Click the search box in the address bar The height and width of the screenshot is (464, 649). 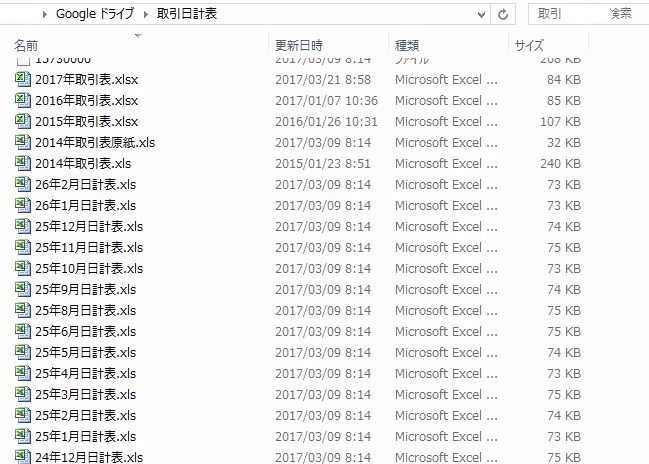[x=588, y=14]
